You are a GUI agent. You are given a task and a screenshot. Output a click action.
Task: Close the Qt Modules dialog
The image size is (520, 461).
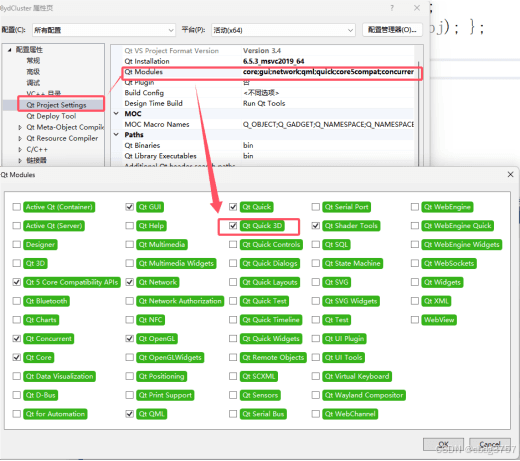(x=510, y=174)
